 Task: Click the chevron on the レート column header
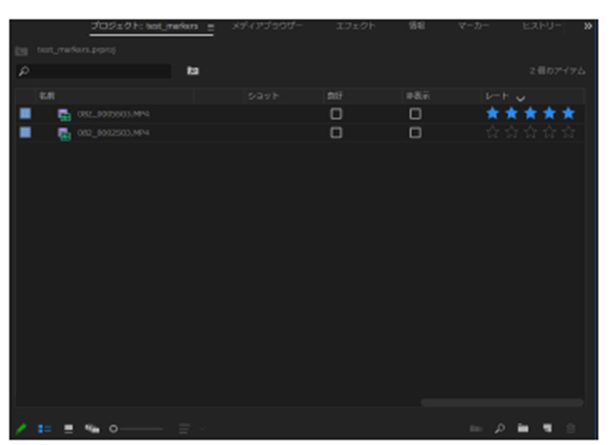tap(520, 97)
